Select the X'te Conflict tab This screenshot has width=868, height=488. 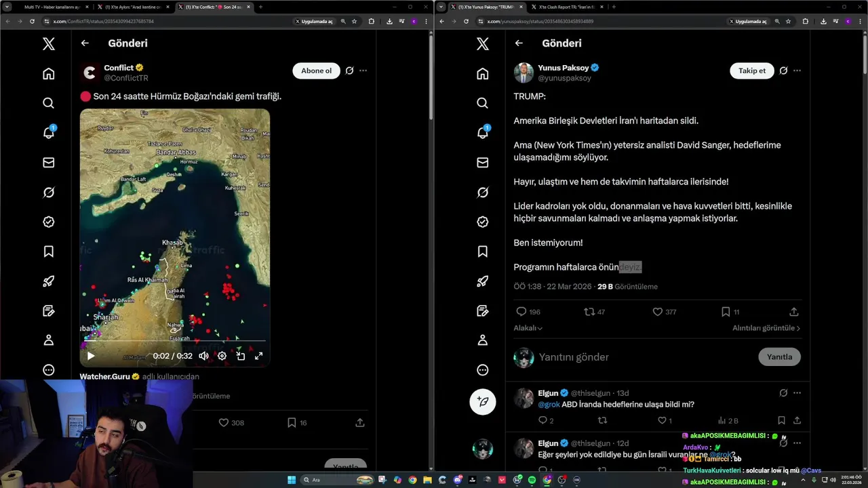[214, 7]
